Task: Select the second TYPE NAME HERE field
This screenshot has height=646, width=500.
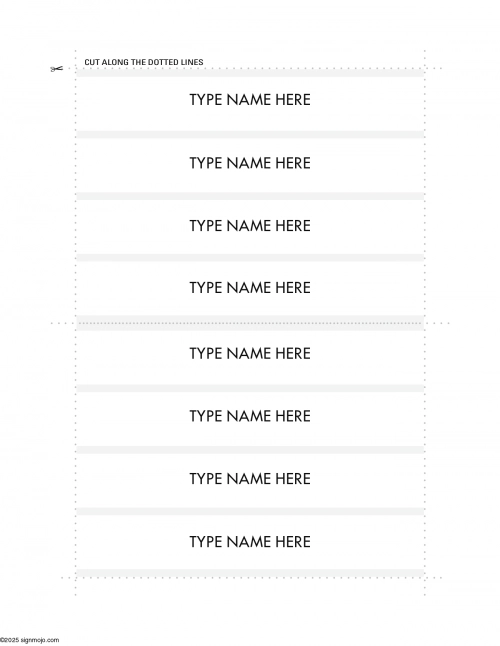Action: point(250,163)
